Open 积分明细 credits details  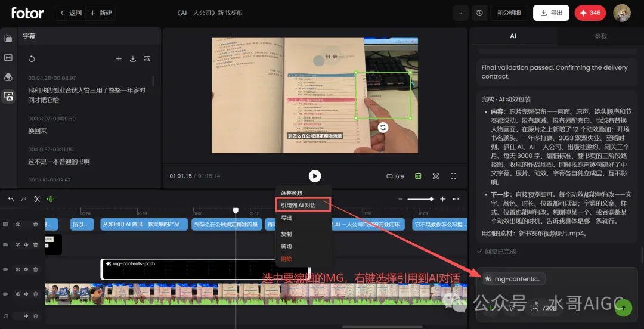click(509, 13)
